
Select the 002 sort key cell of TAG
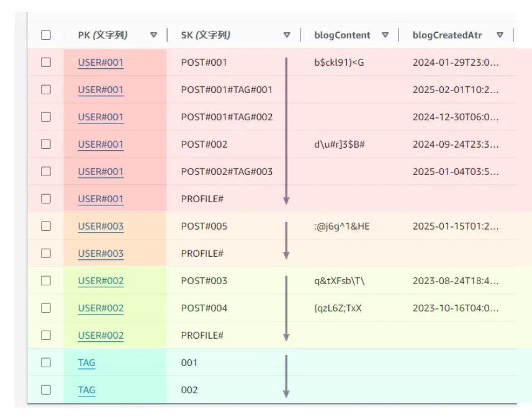pyautogui.click(x=189, y=390)
